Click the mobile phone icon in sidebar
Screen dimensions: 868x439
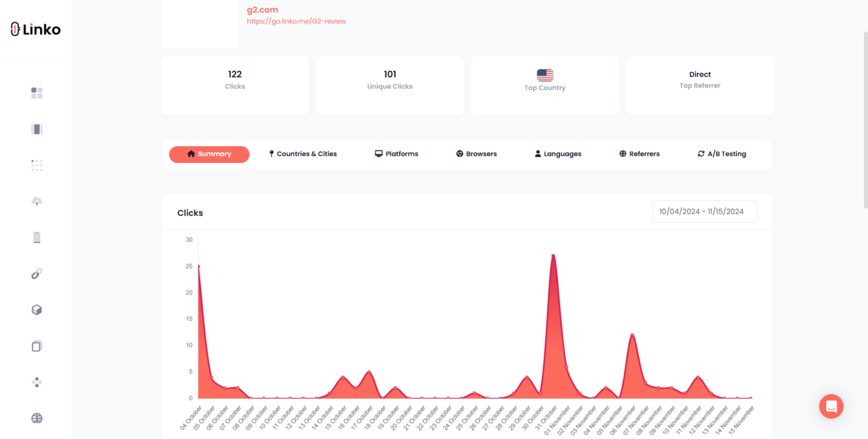37,238
